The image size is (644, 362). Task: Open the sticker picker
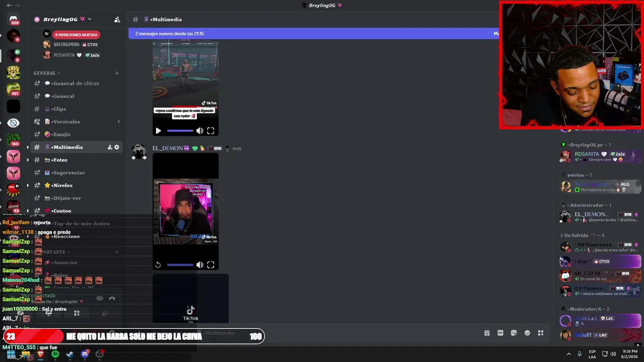point(514,333)
